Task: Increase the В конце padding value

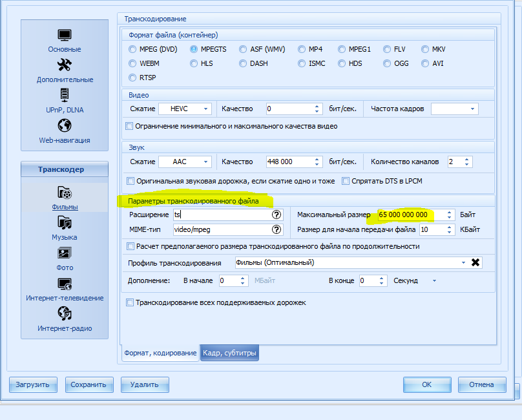Action: pos(382,278)
